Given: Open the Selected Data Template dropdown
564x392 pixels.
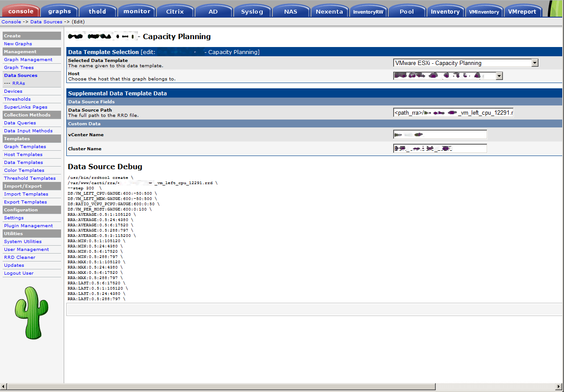Looking at the screenshot, I should (466, 63).
